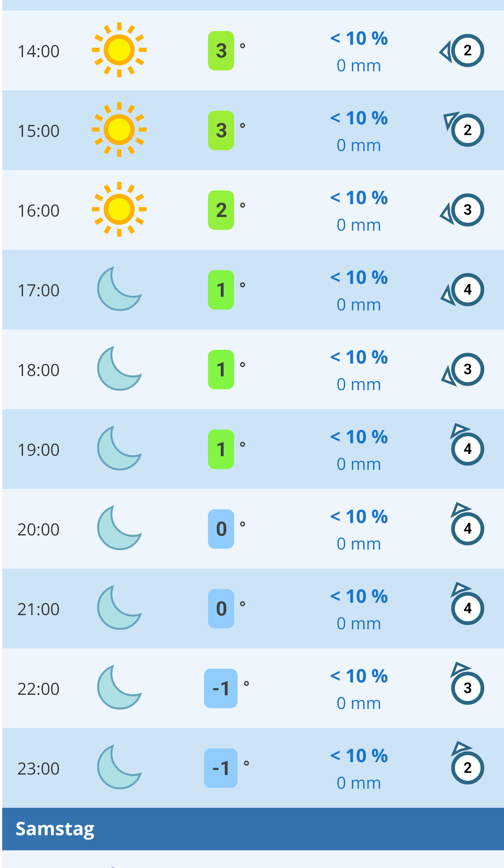Tap the wind indicator at 19:00
The image size is (504, 868).
point(466,446)
